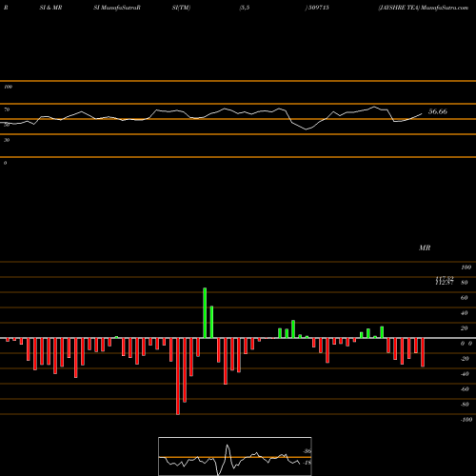Click the -100 label on MR axis

(x=466, y=420)
